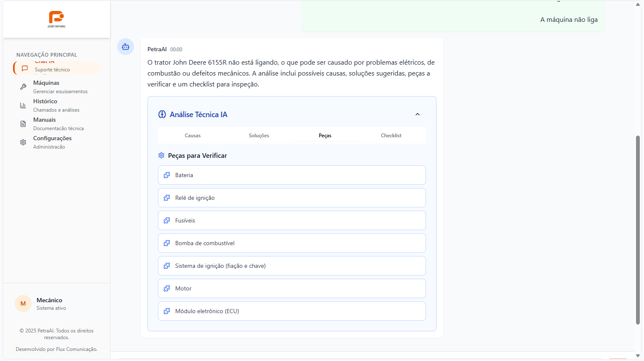Click the puzzle icon in the Fusíveis row

(167, 220)
